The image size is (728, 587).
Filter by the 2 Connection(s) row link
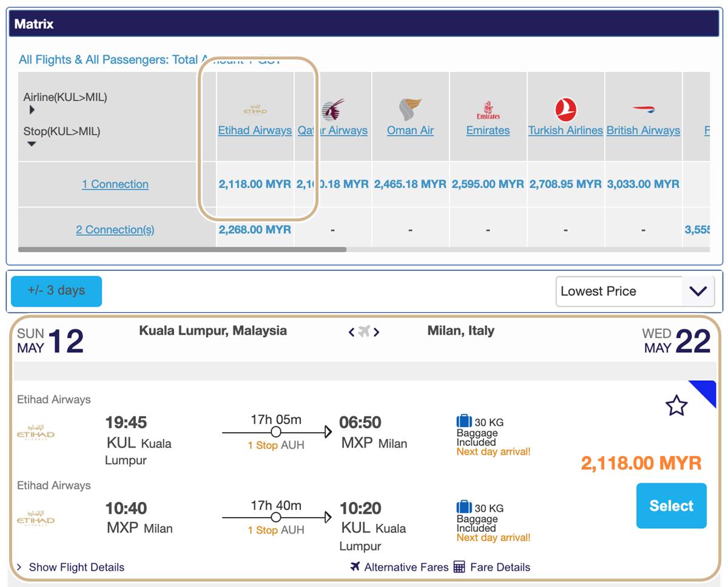(x=115, y=230)
